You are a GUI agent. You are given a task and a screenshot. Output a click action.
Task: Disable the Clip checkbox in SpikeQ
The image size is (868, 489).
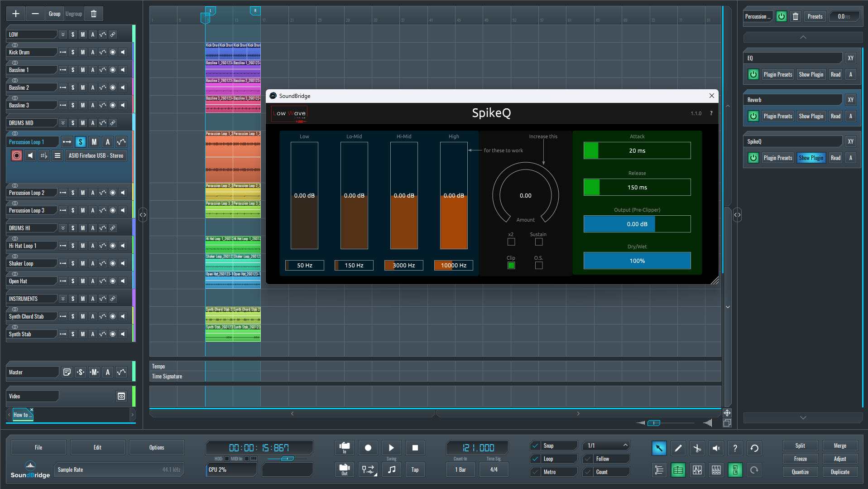[511, 266]
